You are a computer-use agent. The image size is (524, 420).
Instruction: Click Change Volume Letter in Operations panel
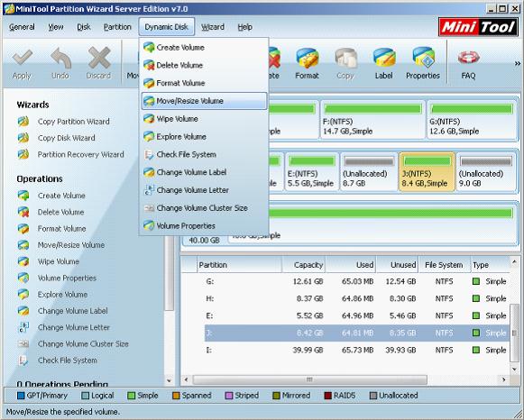[63, 327]
